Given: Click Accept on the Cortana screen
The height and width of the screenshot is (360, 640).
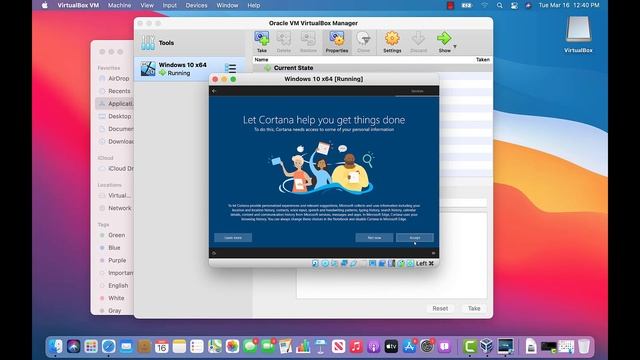Looking at the screenshot, I should (415, 238).
